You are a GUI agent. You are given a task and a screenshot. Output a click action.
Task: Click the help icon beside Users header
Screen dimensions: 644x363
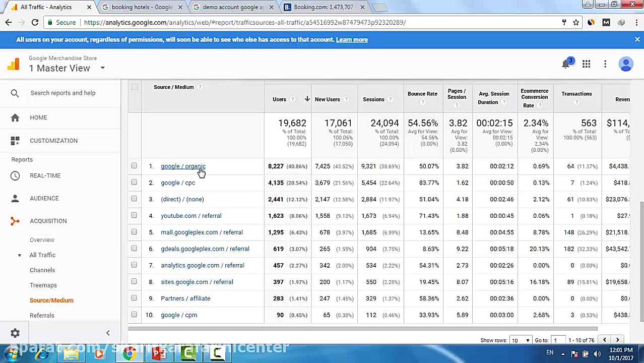click(x=294, y=99)
